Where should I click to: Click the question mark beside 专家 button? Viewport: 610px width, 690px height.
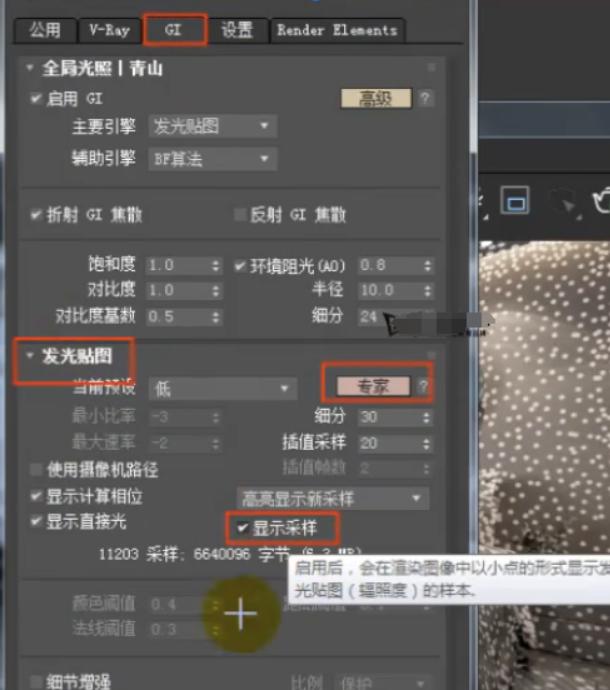point(424,387)
